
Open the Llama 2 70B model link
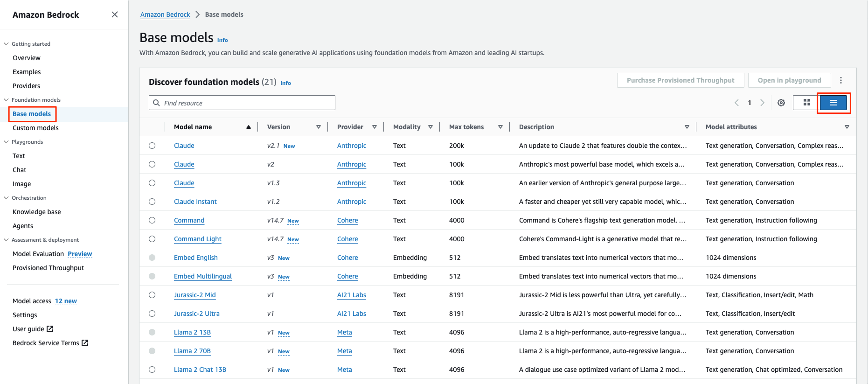(192, 351)
